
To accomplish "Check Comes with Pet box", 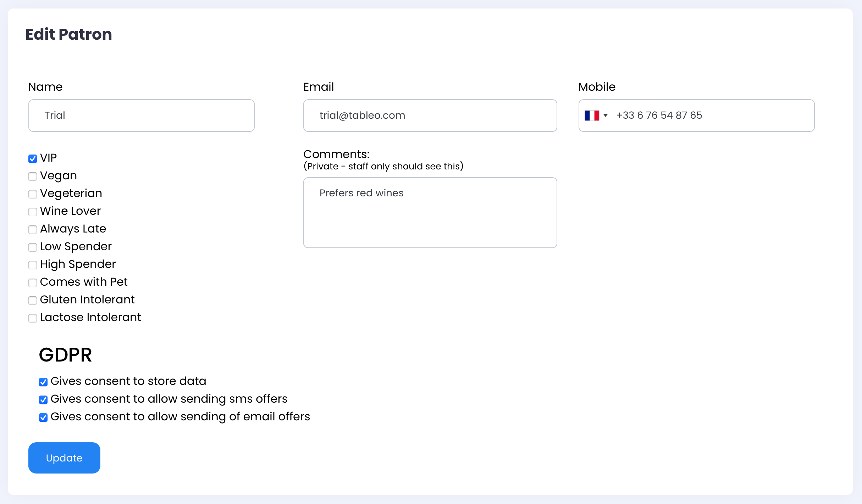I will tap(33, 283).
